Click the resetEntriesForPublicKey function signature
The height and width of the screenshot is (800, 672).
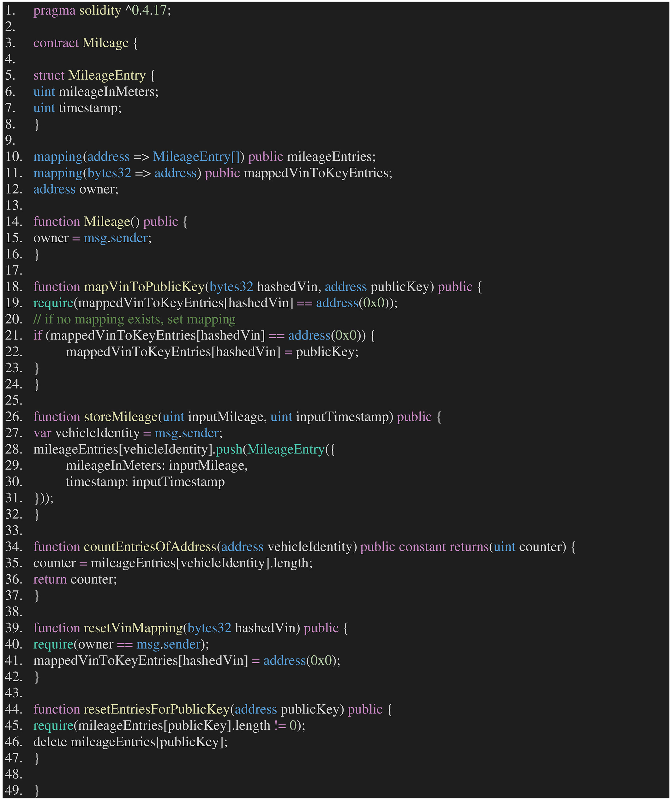[213, 709]
